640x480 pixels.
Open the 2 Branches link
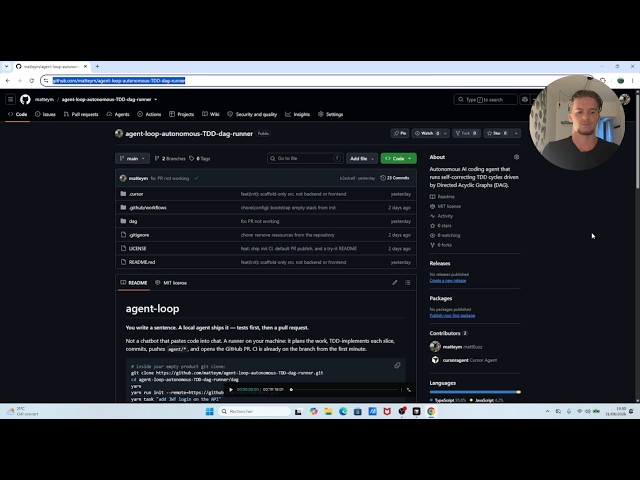(x=170, y=158)
